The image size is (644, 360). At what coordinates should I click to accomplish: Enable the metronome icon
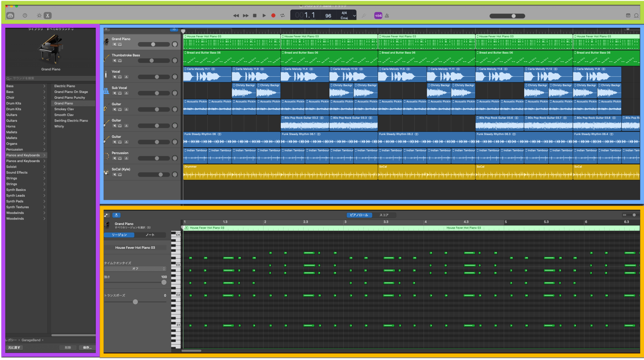(387, 15)
